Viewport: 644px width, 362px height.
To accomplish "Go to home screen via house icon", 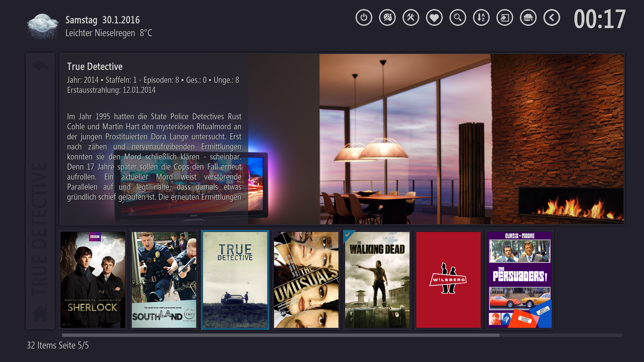I will coord(528,17).
